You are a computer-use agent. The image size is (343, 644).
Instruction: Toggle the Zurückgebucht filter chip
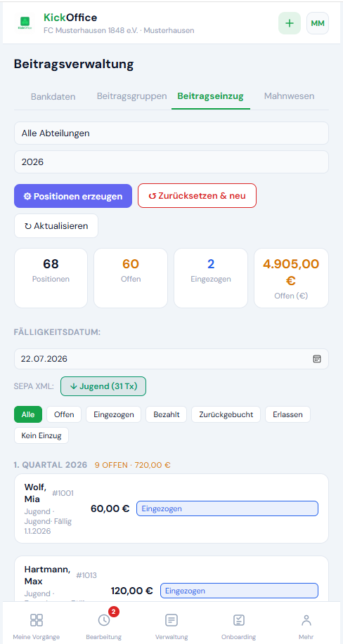click(x=226, y=414)
